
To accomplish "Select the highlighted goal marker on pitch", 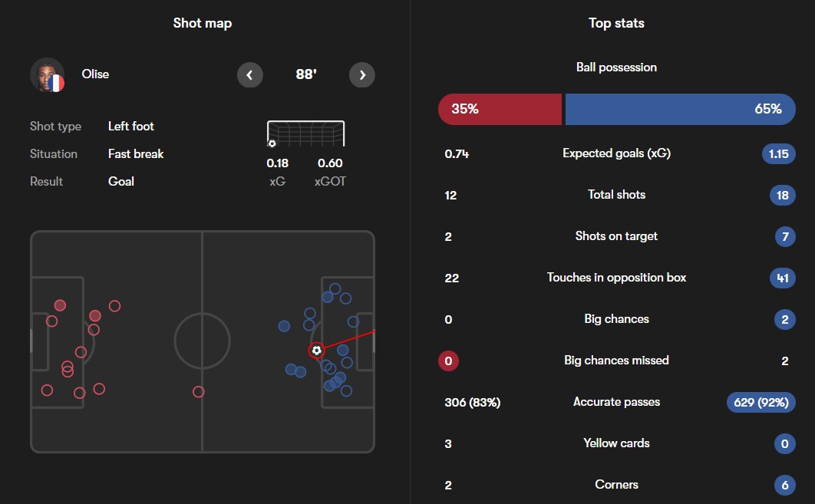I will 316,351.
